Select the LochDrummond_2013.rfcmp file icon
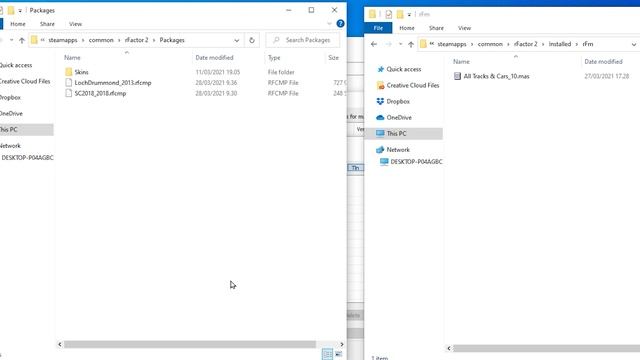This screenshot has width=640, height=360. (69, 82)
